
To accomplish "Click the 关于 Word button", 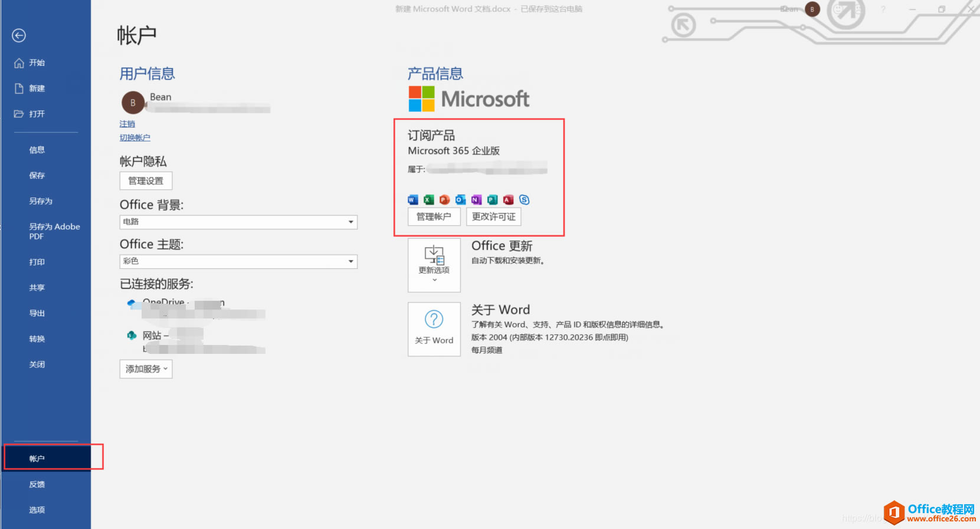I will tap(434, 329).
